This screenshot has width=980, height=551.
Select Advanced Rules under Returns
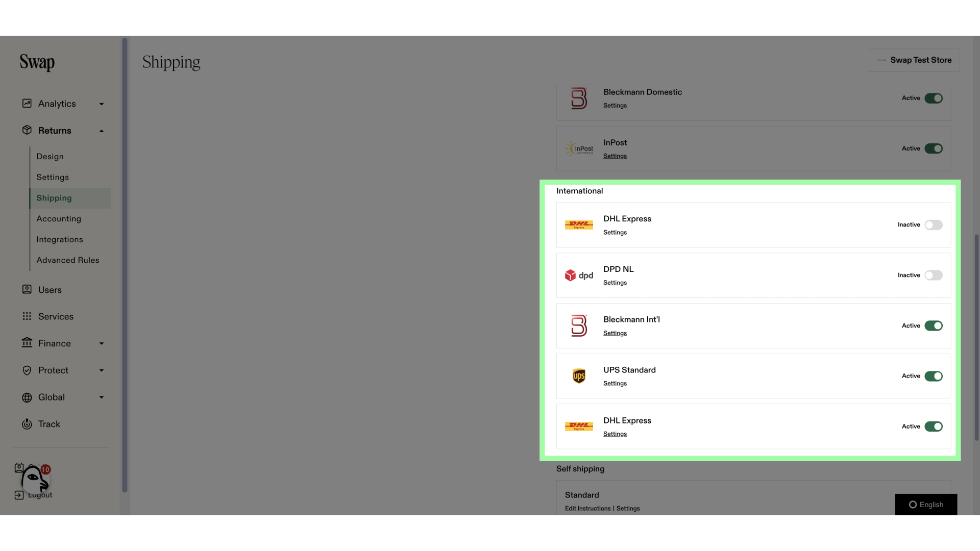click(x=67, y=260)
